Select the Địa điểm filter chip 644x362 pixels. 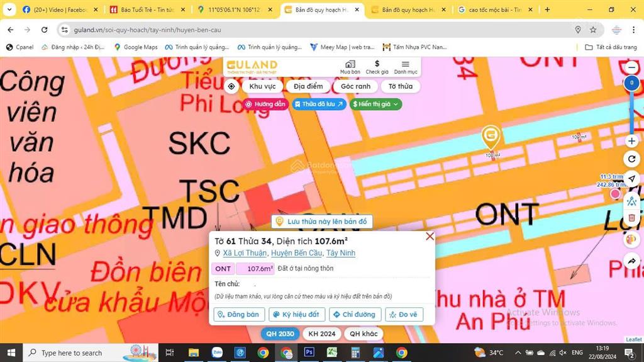(308, 86)
